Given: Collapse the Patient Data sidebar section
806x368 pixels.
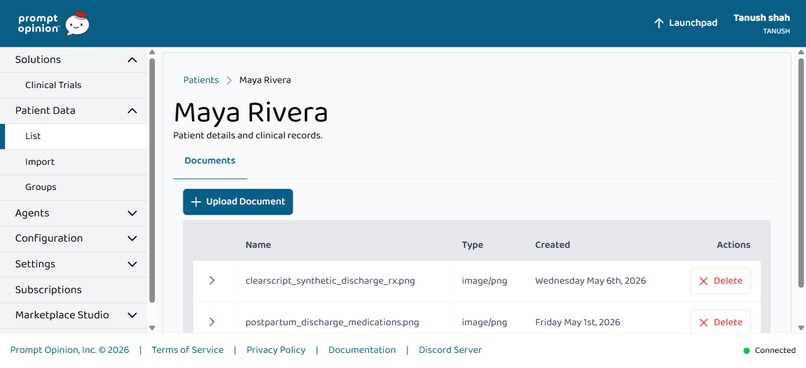Looking at the screenshot, I should 132,111.
